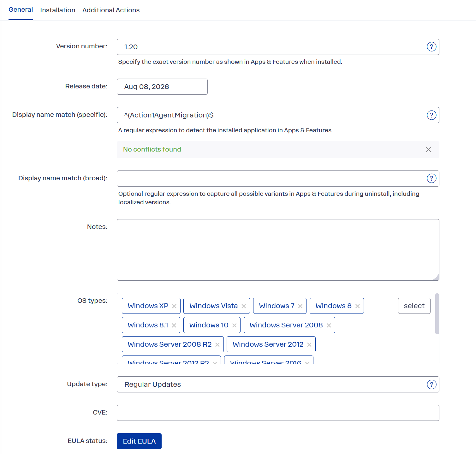Click the Display name match specific field
This screenshot has width=476, height=454.
pos(278,115)
